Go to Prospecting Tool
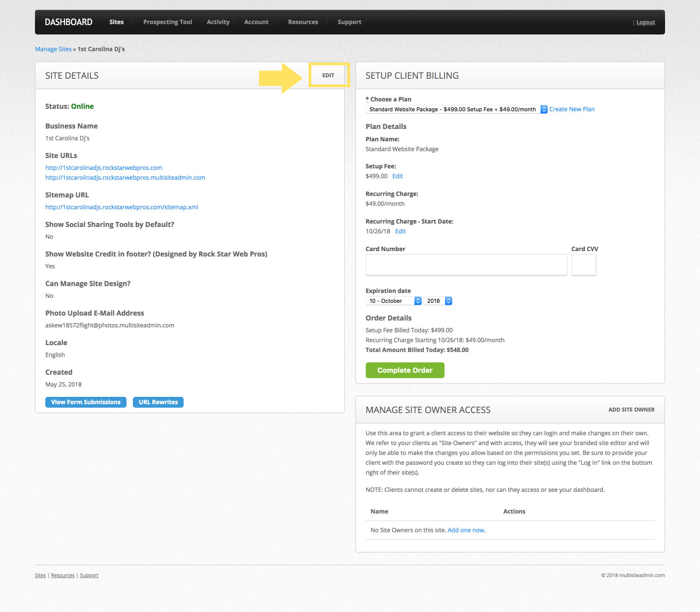The width and height of the screenshot is (700, 612). coord(168,22)
